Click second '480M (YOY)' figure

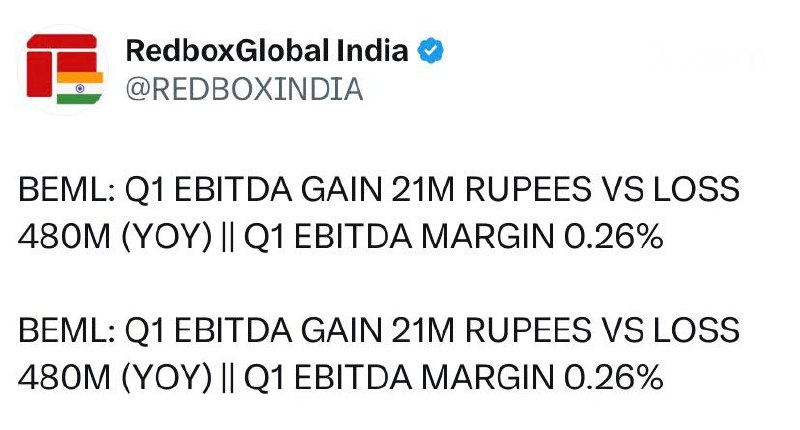pos(115,378)
